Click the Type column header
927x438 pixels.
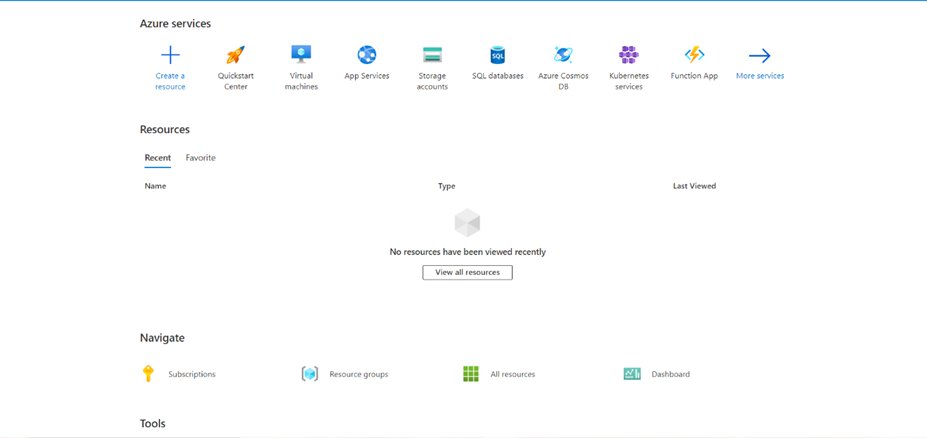point(446,186)
